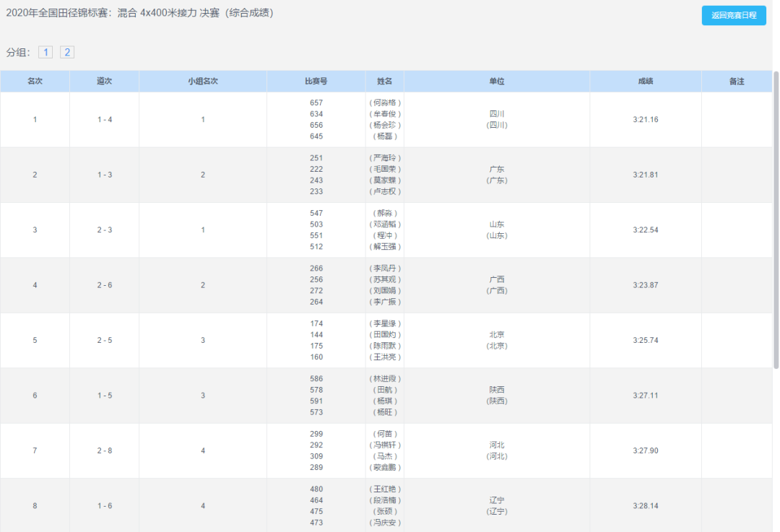Screen dimensions: 780x532
Task: Click the 道次 column header
Action: pos(104,82)
